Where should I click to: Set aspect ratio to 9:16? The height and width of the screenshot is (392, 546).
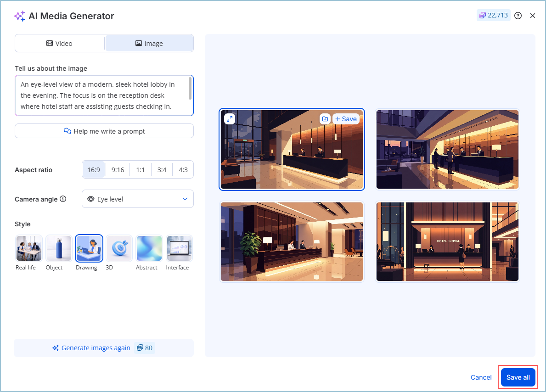pyautogui.click(x=118, y=170)
